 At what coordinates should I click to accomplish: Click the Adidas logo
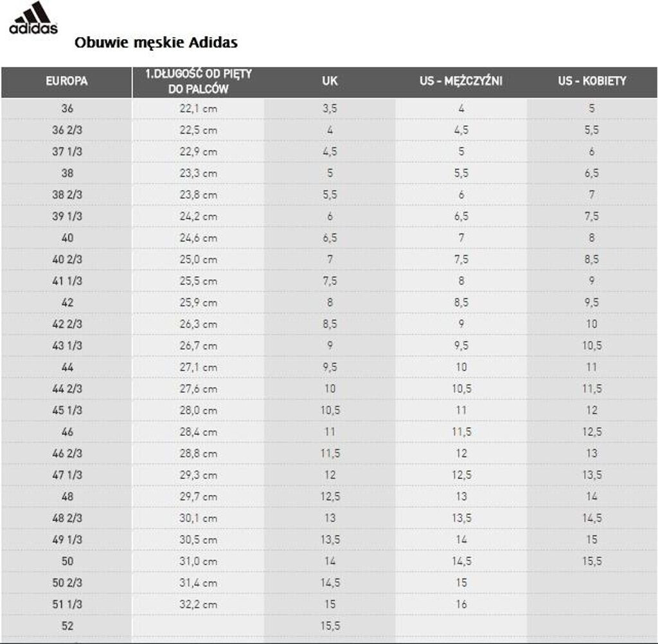(x=33, y=19)
